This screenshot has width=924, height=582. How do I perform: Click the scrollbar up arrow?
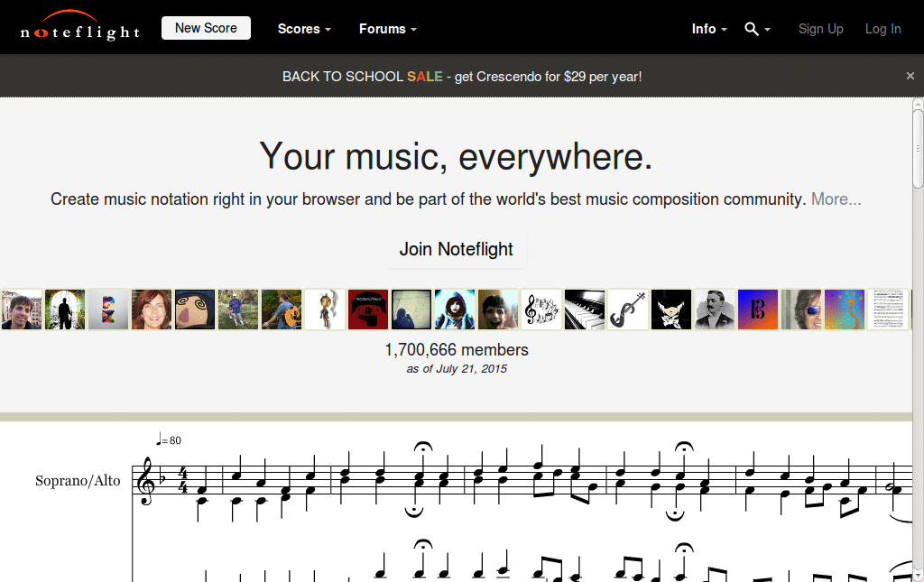pyautogui.click(x=918, y=104)
